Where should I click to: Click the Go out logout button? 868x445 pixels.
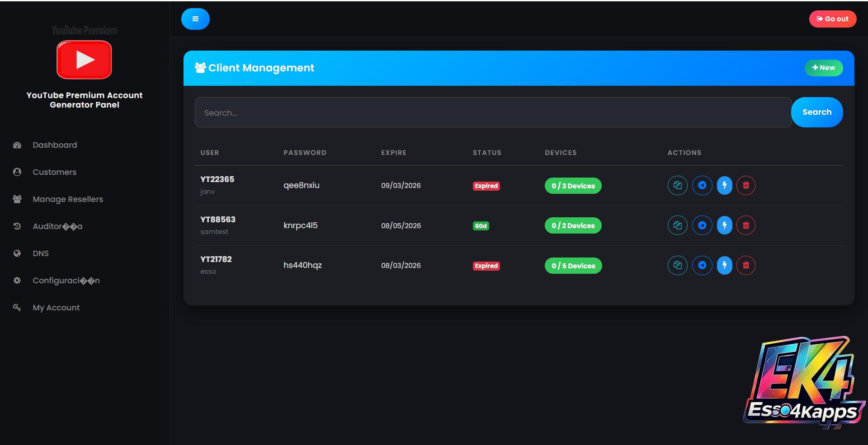pos(832,19)
